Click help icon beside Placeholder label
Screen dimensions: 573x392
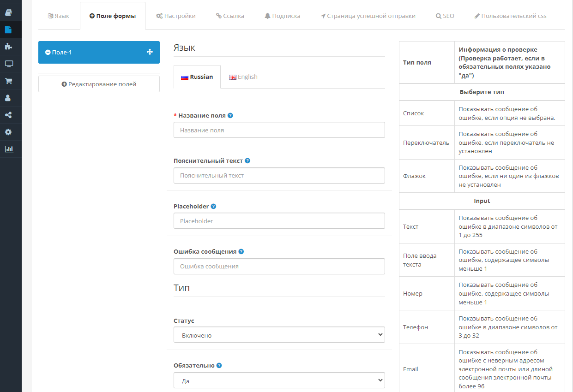pyautogui.click(x=213, y=207)
